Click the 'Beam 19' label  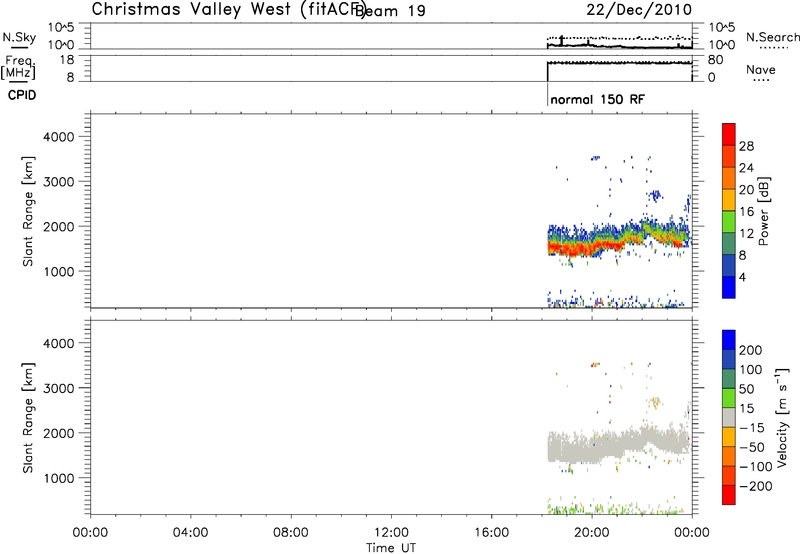click(391, 11)
